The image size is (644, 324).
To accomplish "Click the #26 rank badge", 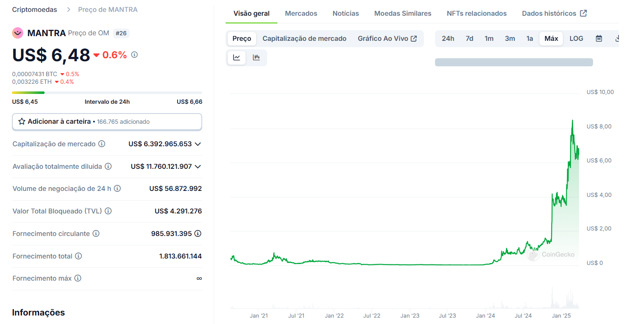I will (x=121, y=33).
